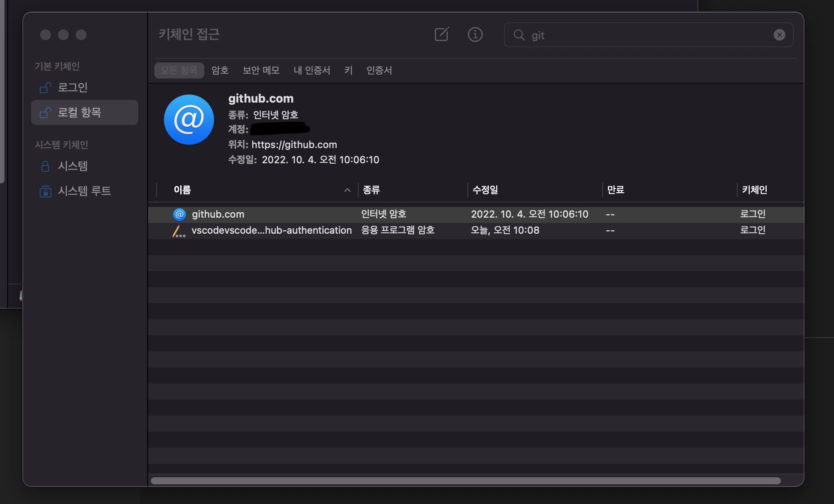This screenshot has height=504, width=834.
Task: Close the Keychain Access window
Action: point(45,35)
